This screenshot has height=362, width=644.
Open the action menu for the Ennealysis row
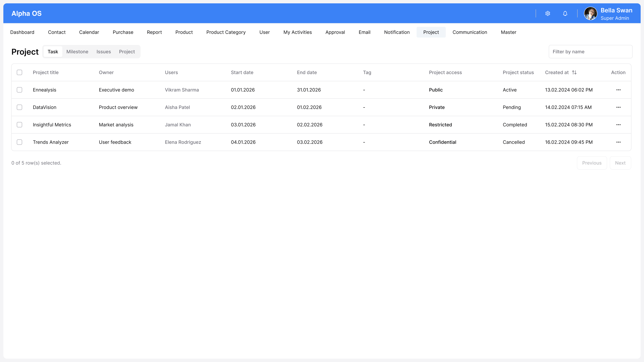coord(618,90)
